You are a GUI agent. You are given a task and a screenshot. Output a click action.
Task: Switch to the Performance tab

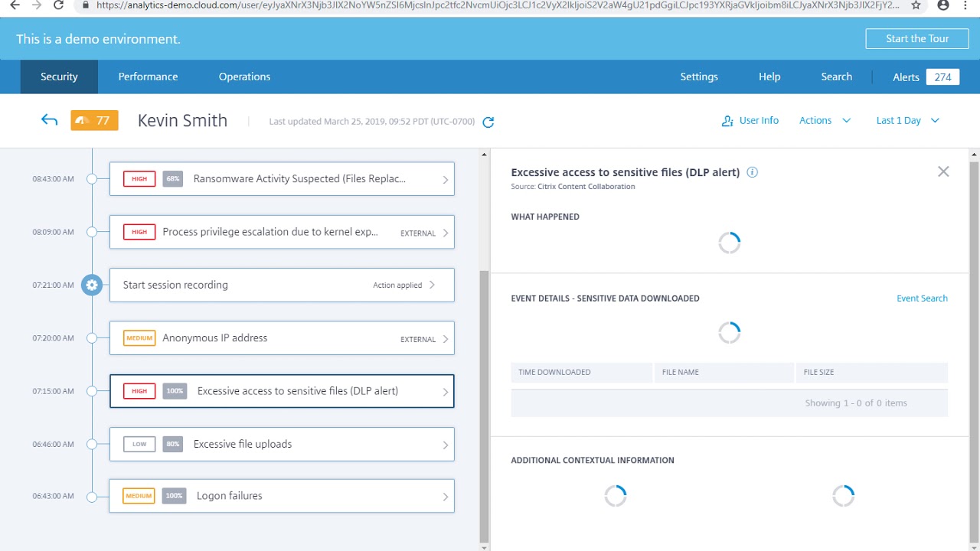[x=148, y=77]
